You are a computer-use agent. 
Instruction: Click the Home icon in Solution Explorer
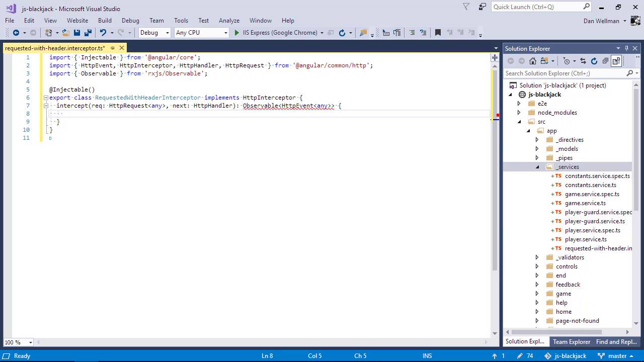(x=533, y=61)
